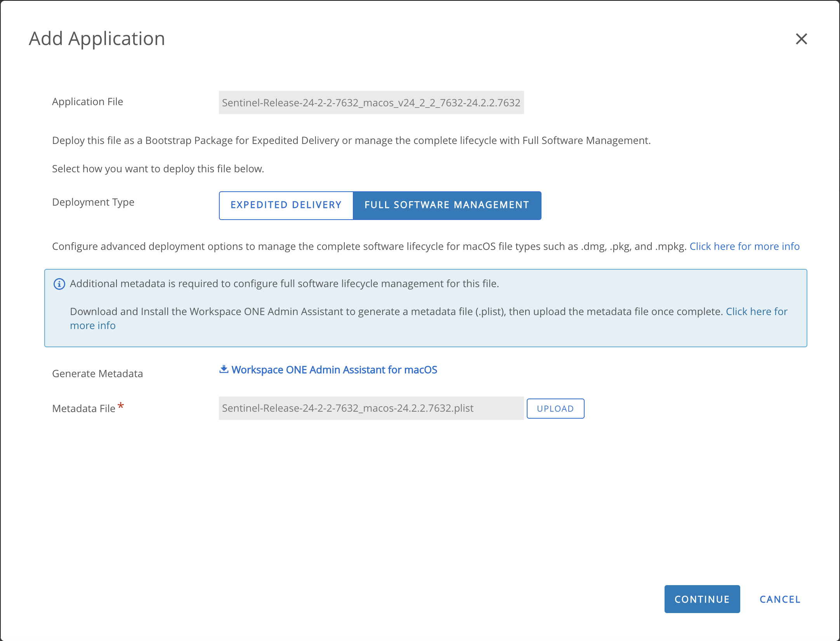Click the download icon beside Admin Assistant link
The width and height of the screenshot is (840, 641).
(x=224, y=369)
